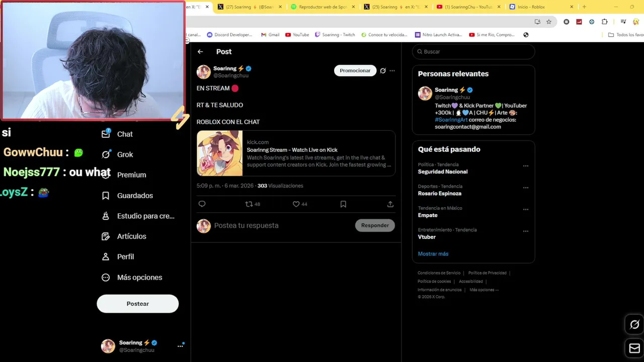Open the Empate trend
644x362 pixels.
point(428,215)
